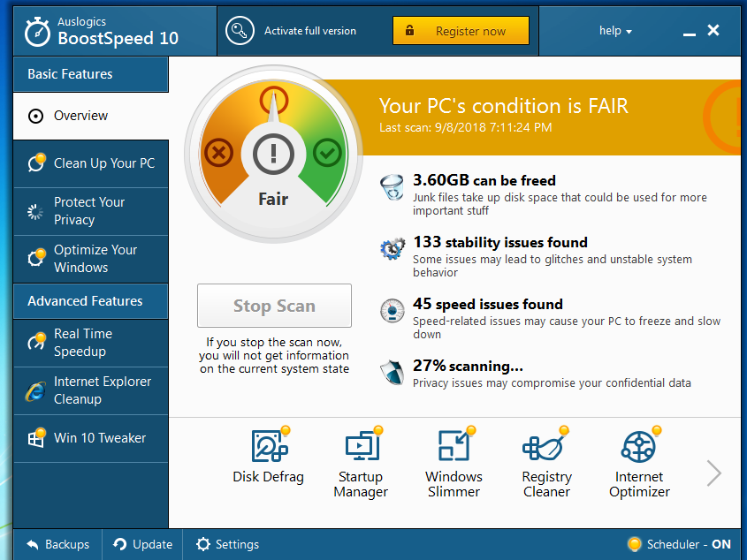This screenshot has width=747, height=560.
Task: Go to Protect Your Privacy section
Action: 90,211
